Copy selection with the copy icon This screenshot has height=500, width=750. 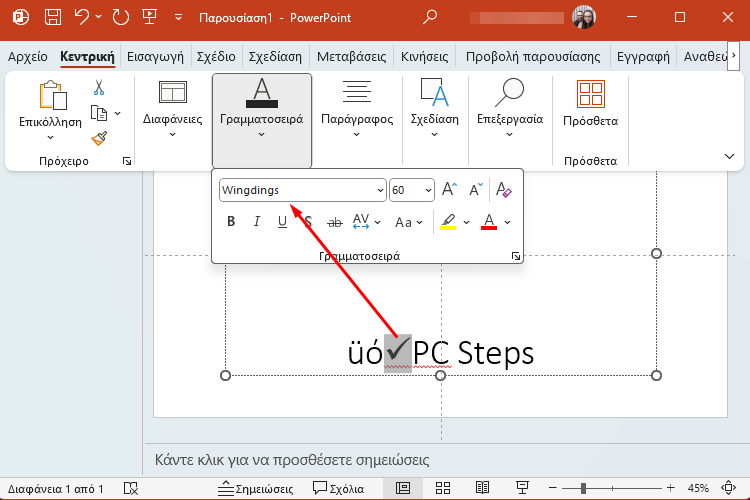pyautogui.click(x=99, y=113)
